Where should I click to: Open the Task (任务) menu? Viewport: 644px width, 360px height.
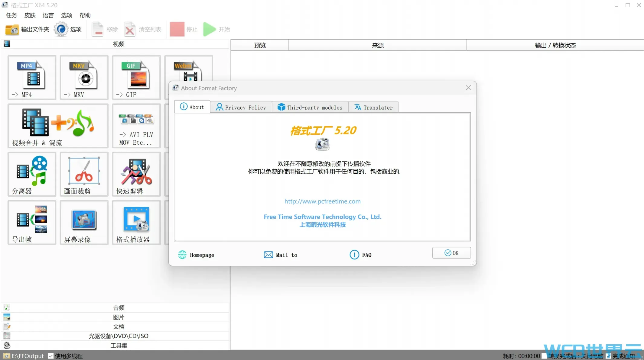click(11, 15)
